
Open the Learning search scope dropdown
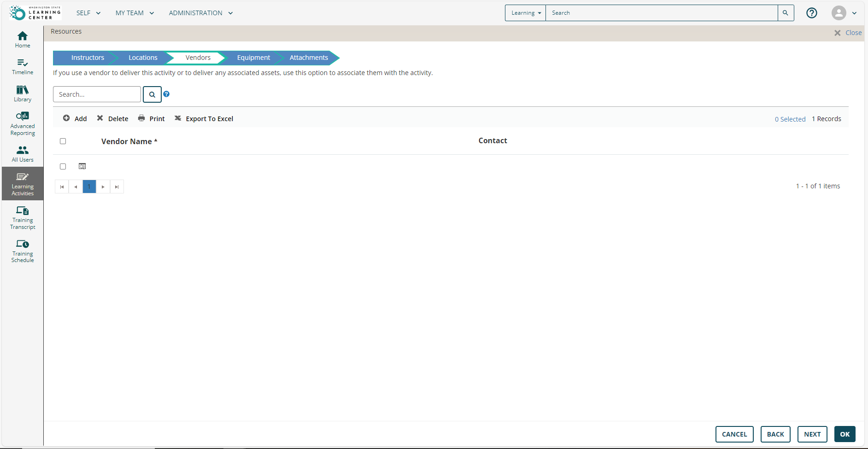point(526,13)
